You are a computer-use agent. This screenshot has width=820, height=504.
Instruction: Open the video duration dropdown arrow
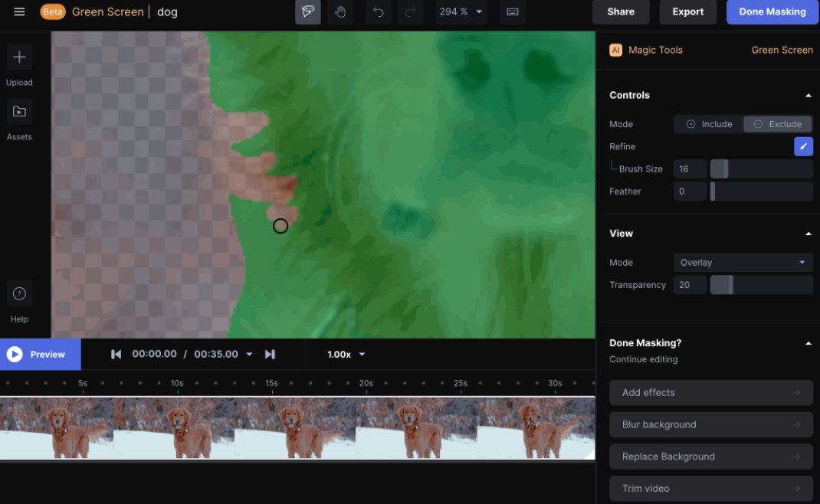pyautogui.click(x=250, y=355)
